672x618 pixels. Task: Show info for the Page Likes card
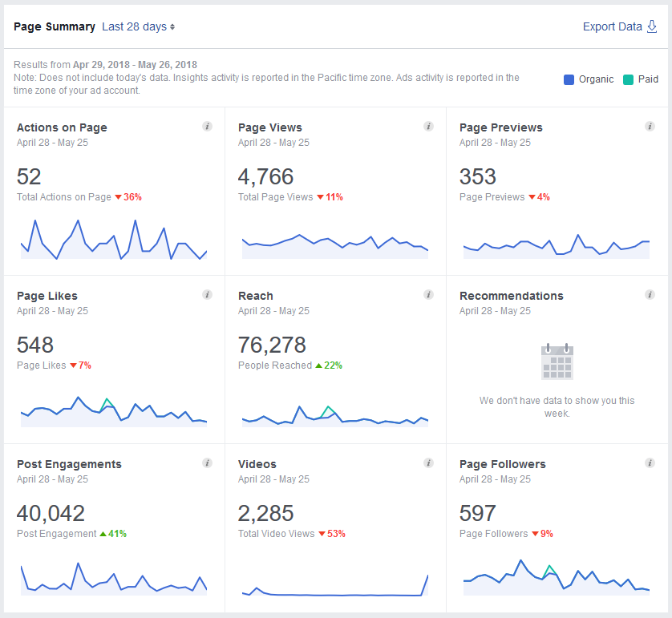click(x=207, y=295)
